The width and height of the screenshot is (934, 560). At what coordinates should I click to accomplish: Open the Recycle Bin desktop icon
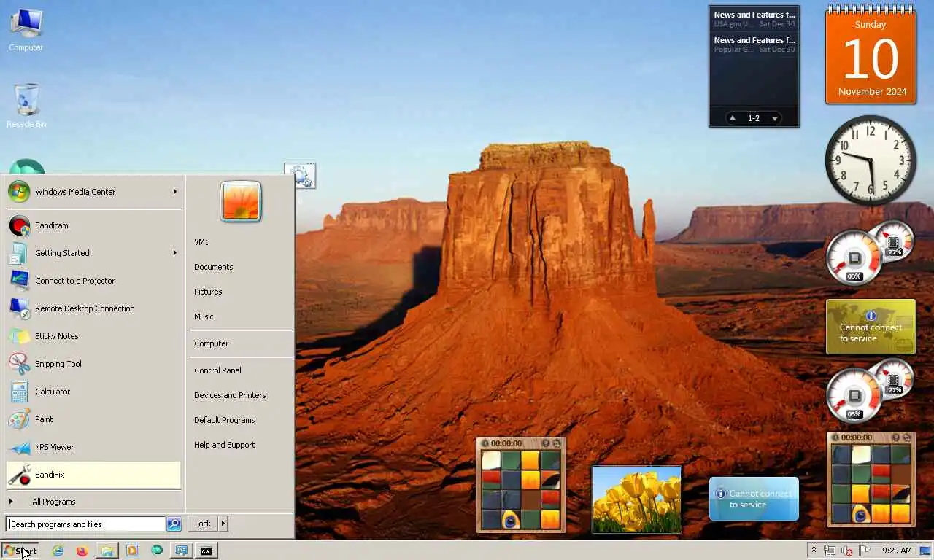26,106
